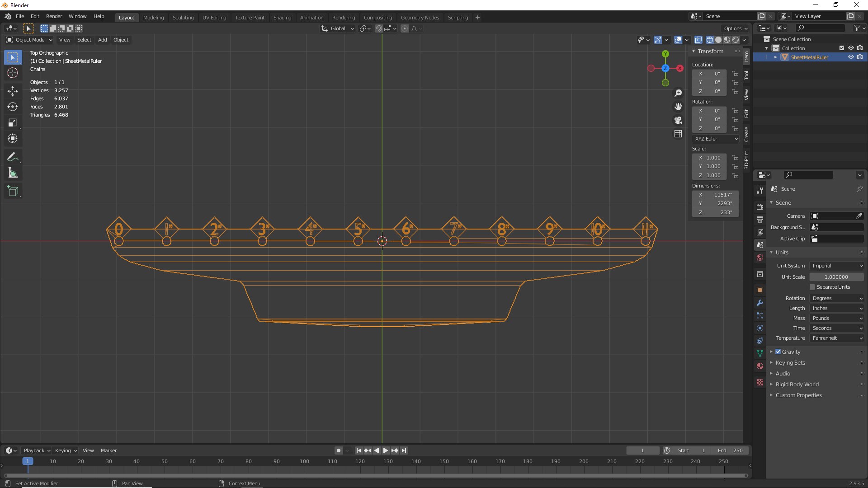Hide SheetMetalRuler with the eye icon
Image resolution: width=868 pixels, height=488 pixels.
click(x=851, y=57)
